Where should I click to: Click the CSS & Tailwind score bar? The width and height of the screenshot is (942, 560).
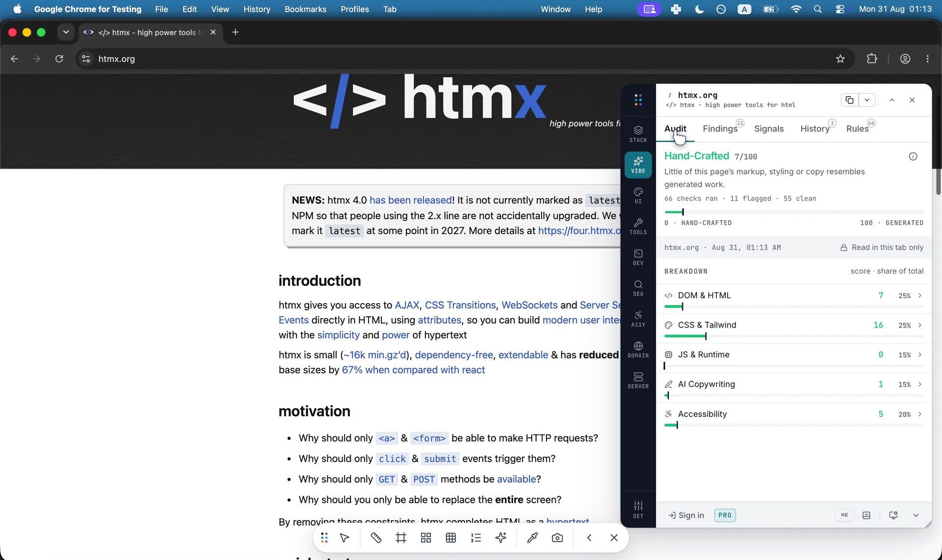(x=794, y=336)
